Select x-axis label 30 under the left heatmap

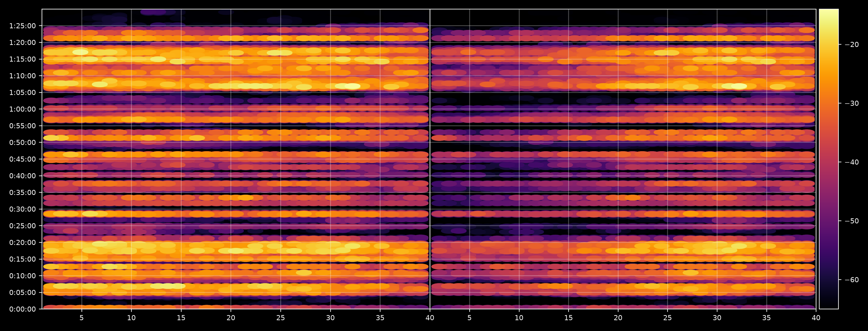[x=330, y=318]
